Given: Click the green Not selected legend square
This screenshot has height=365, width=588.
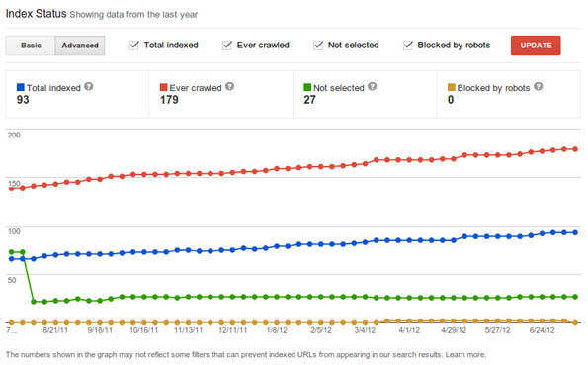Looking at the screenshot, I should point(307,87).
